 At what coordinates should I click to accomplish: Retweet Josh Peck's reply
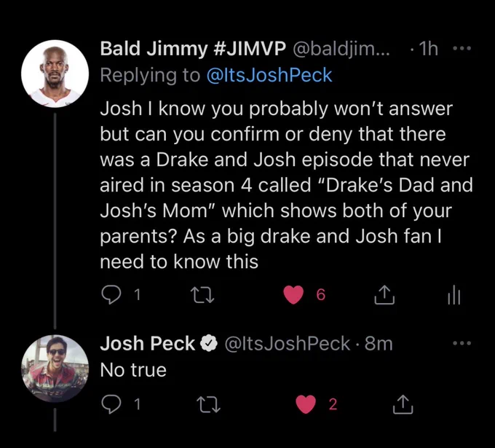coord(208,405)
